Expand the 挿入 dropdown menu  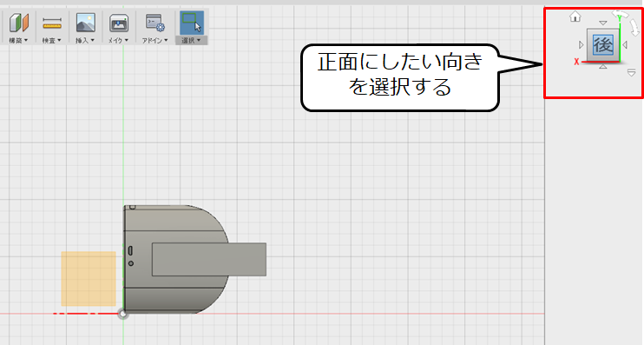[85, 40]
